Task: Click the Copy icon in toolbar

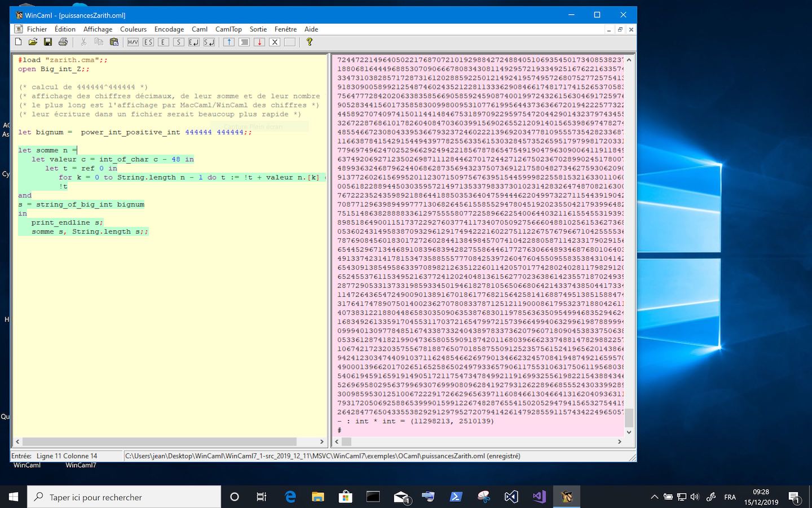Action: click(99, 42)
